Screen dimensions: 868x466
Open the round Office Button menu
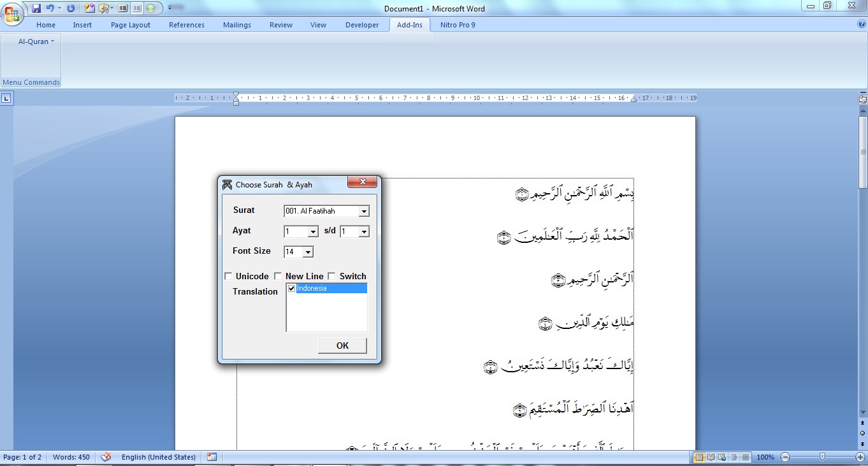(12, 13)
